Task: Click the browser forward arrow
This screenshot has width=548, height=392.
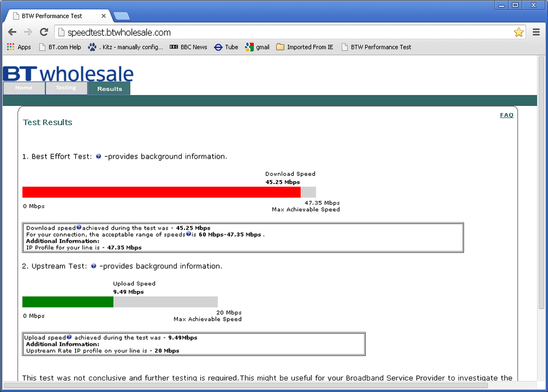Action: (28, 32)
